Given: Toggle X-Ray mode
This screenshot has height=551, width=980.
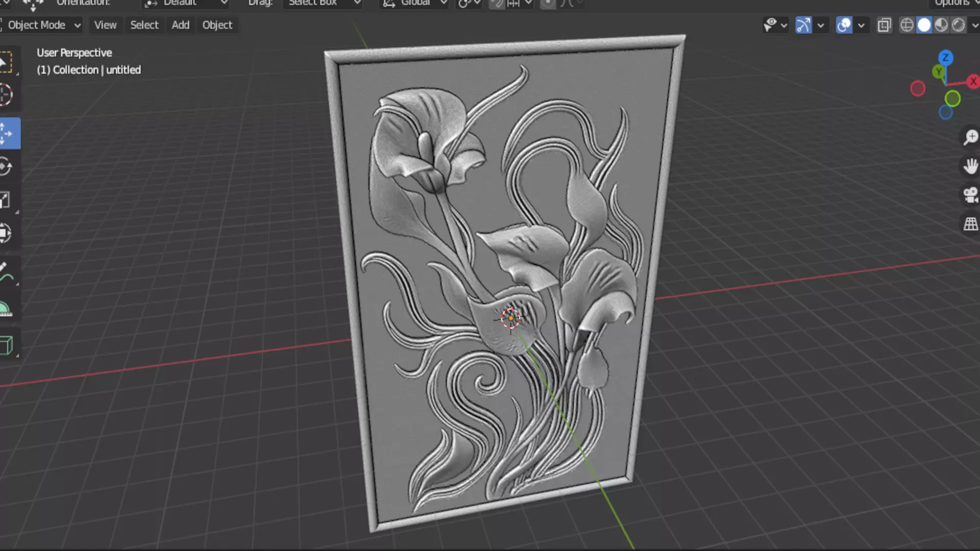Looking at the screenshot, I should click(x=884, y=25).
